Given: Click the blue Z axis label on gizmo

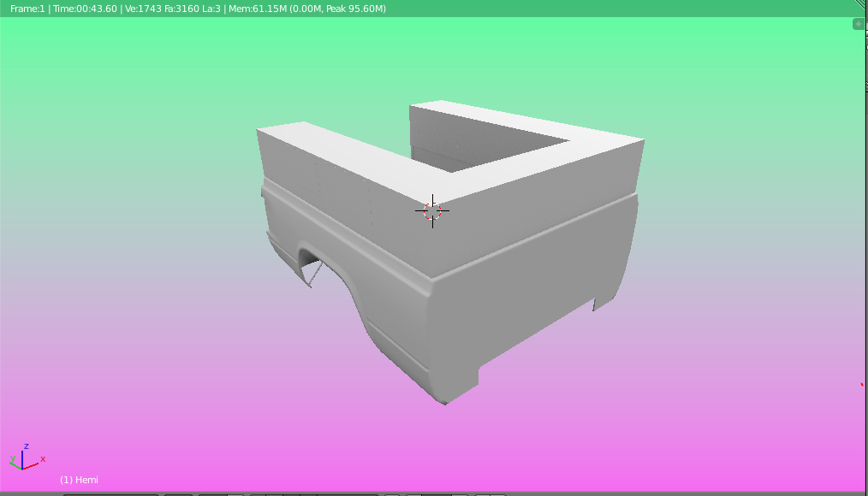Looking at the screenshot, I should pos(26,446).
